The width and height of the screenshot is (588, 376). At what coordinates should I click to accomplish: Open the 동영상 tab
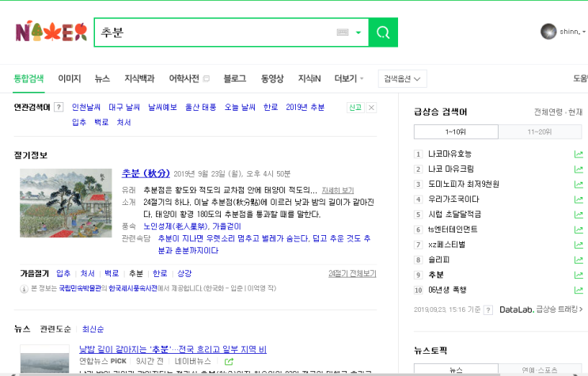[x=272, y=78]
